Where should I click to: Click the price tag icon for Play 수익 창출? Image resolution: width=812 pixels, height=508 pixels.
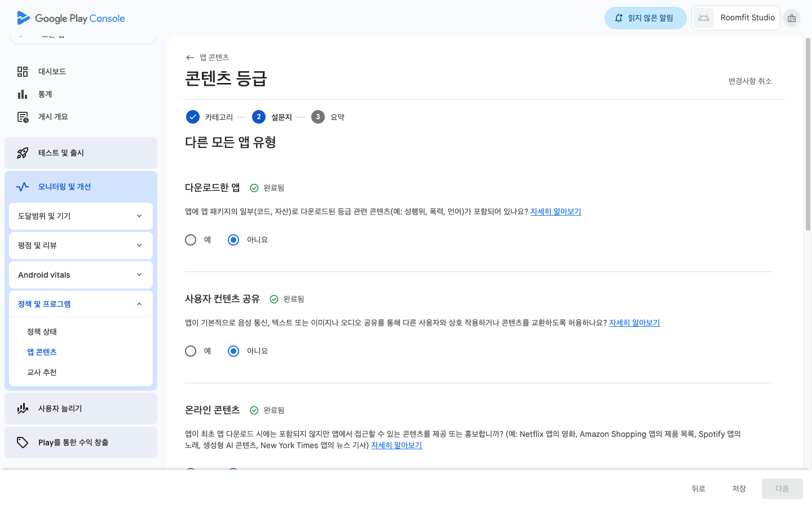point(23,443)
